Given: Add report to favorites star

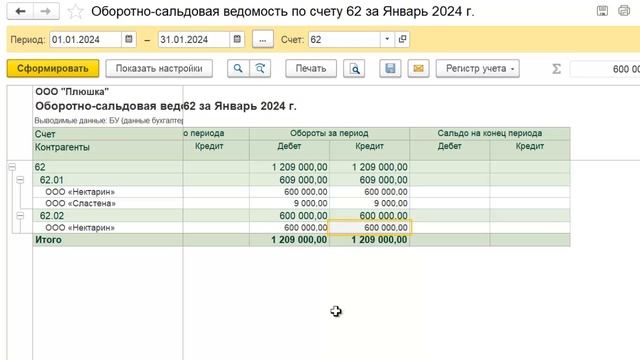Looking at the screenshot, I should (75, 11).
